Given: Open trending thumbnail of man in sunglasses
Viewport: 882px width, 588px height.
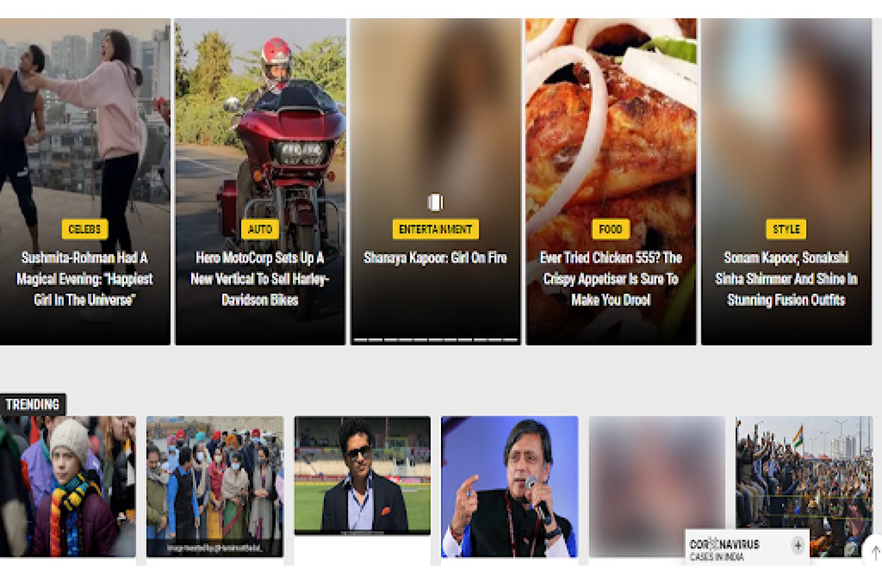Looking at the screenshot, I should (x=362, y=475).
